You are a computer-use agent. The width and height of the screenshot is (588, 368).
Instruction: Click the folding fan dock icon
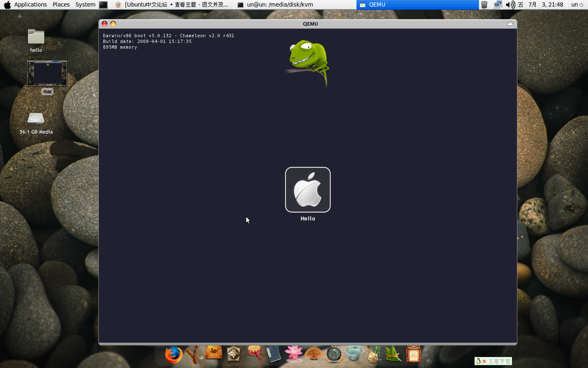tap(314, 354)
